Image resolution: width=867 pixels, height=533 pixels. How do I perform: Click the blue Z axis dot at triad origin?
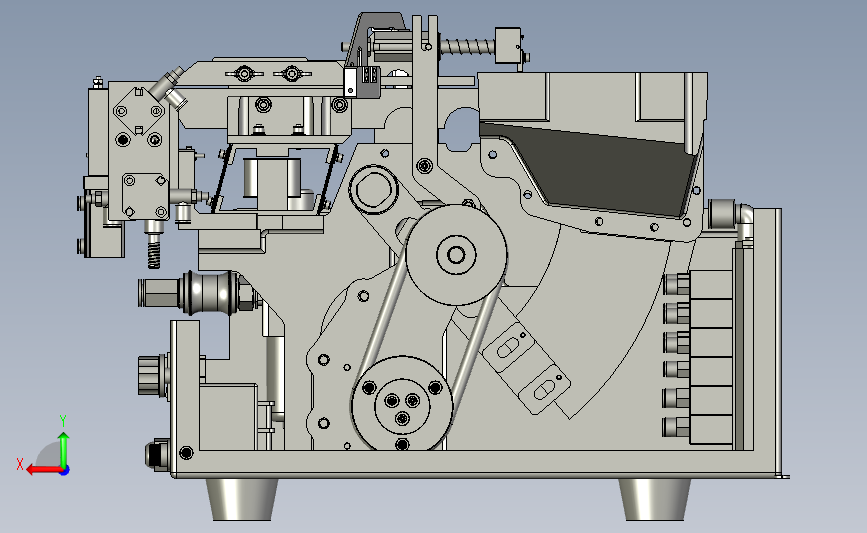(65, 471)
